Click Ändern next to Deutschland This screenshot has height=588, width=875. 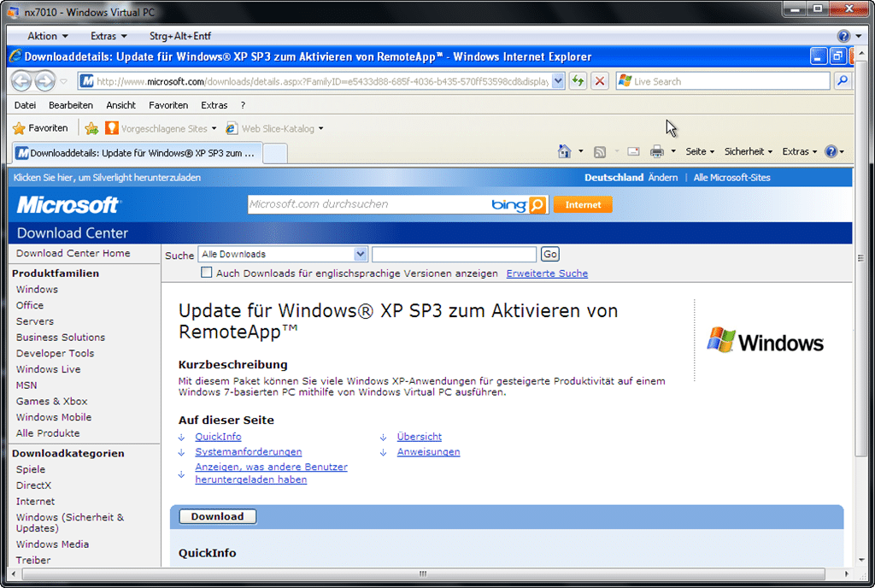tap(663, 178)
